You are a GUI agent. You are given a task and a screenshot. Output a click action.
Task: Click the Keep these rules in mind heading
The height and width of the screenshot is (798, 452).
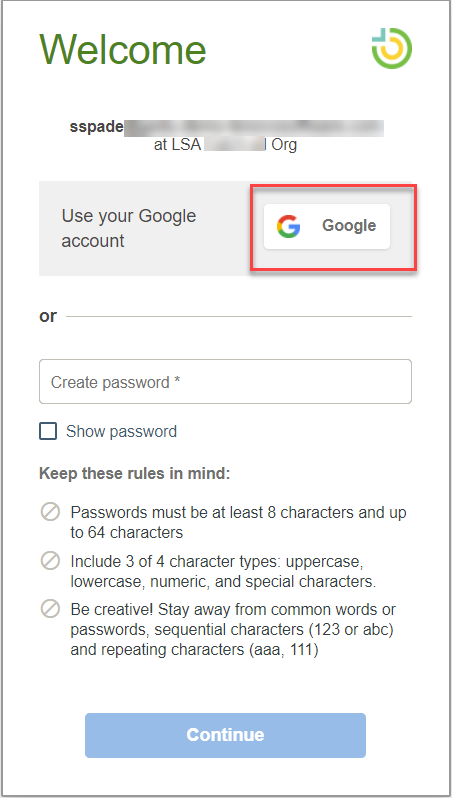pyautogui.click(x=135, y=474)
